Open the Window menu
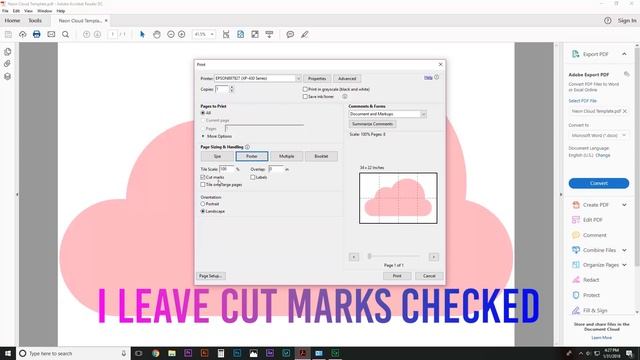The height and width of the screenshot is (360, 640). tap(44, 11)
